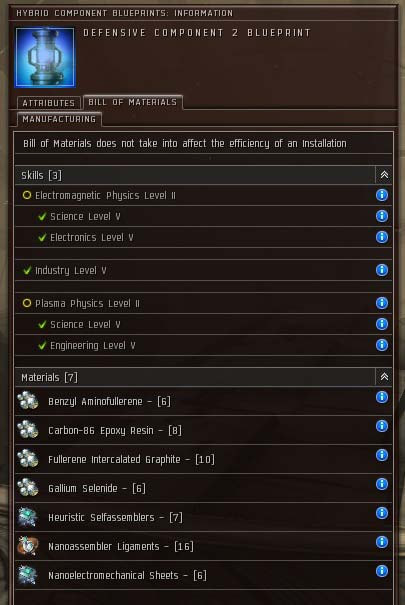Open the Manufacturing sub-tab
The width and height of the screenshot is (405, 605).
(59, 119)
